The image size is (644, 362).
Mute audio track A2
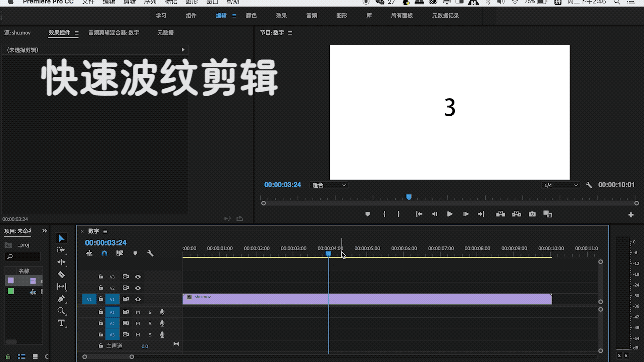pyautogui.click(x=138, y=323)
